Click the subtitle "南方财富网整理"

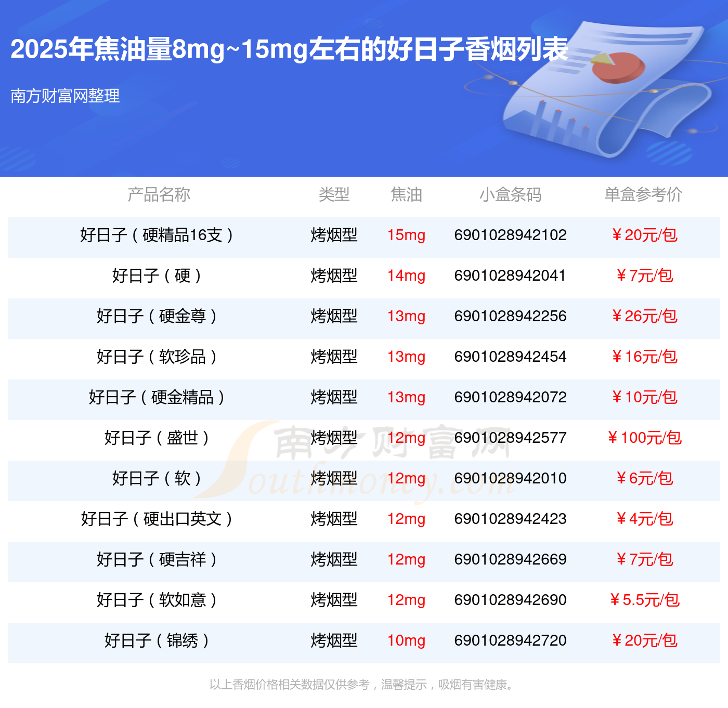(x=65, y=96)
